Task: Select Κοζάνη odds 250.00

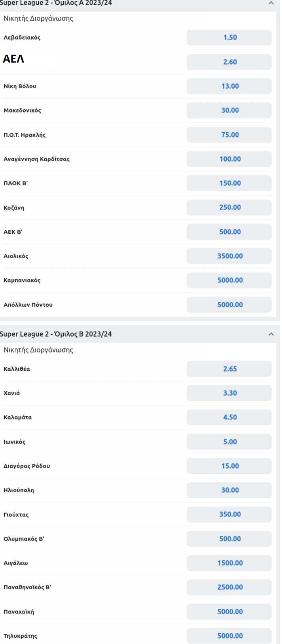Action: (229, 208)
